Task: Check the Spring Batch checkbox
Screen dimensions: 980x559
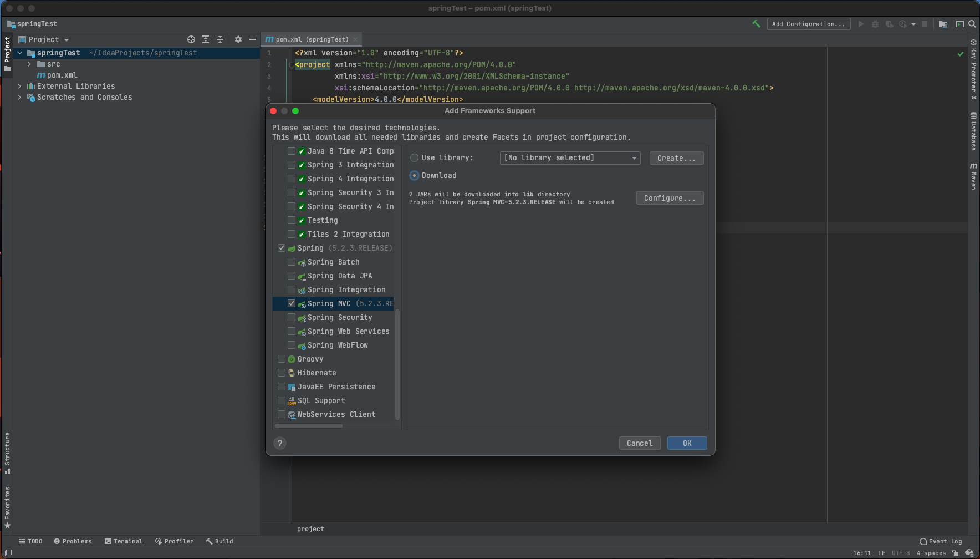Action: coord(292,262)
